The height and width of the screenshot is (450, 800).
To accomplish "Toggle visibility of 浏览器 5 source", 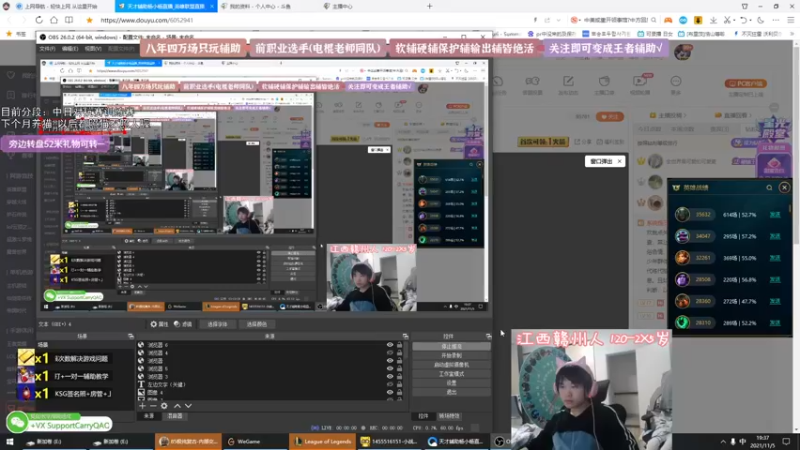I will coord(390,368).
